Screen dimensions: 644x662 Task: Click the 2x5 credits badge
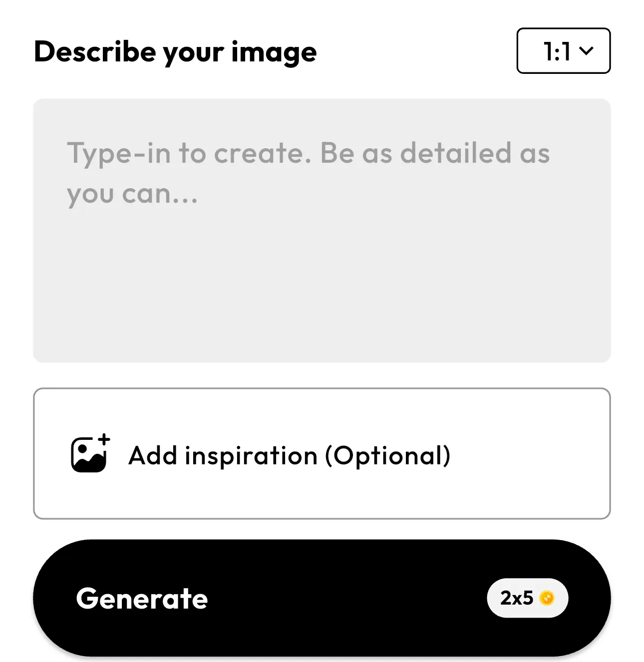pyautogui.click(x=527, y=598)
